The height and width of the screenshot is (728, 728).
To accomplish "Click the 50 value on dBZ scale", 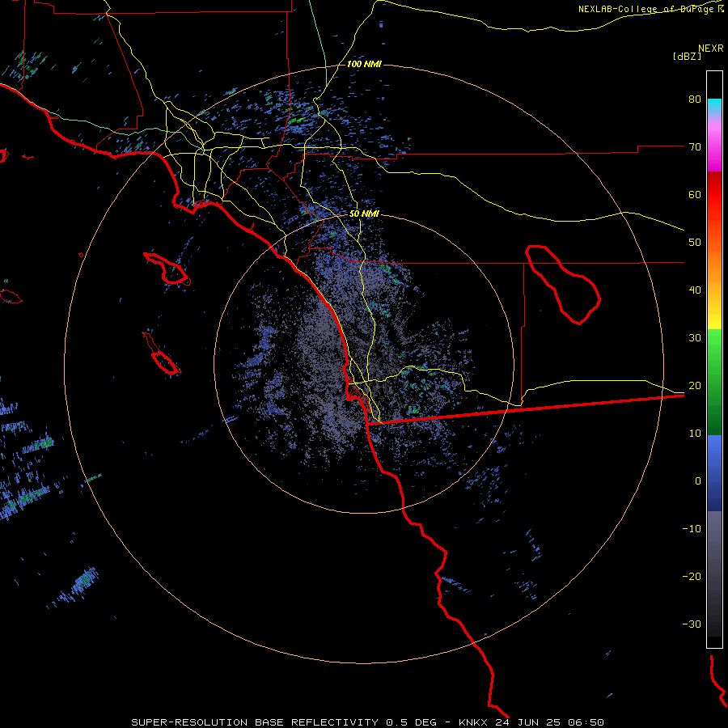I will (x=695, y=243).
